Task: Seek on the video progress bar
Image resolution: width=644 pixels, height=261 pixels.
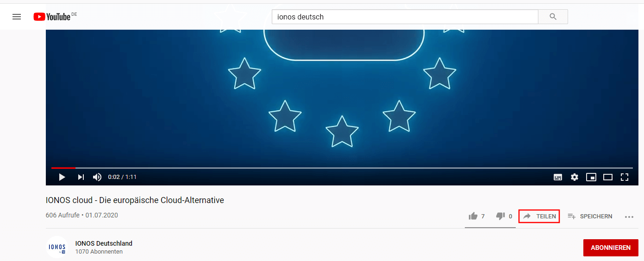Action: tap(342, 168)
